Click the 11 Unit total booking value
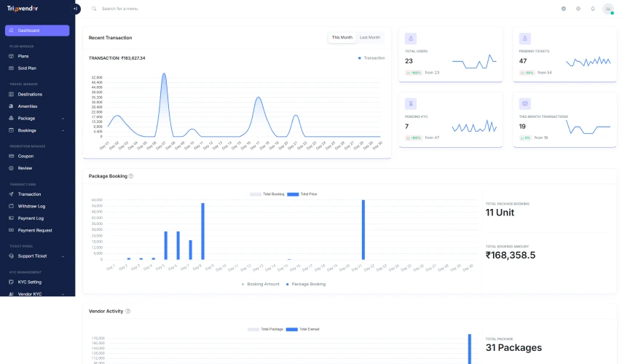Viewport: 622px width, 364px height. [x=500, y=213]
